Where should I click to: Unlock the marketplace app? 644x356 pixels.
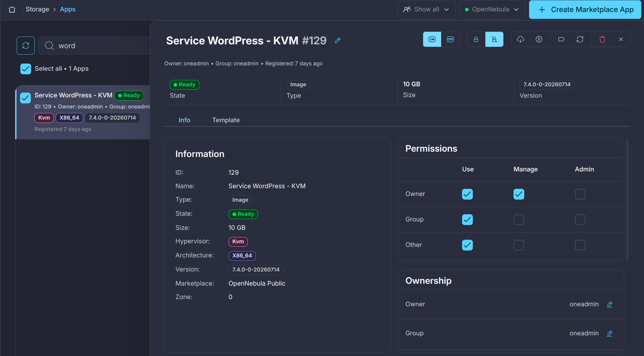point(494,39)
